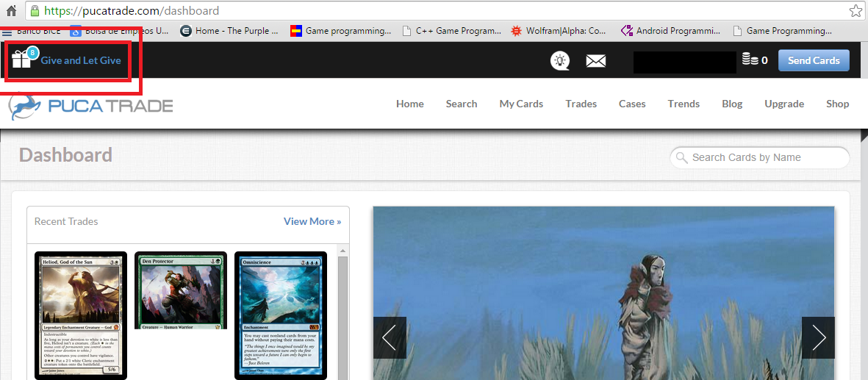Open the Trends navigation item
Screen dimensions: 868x380
tap(684, 104)
